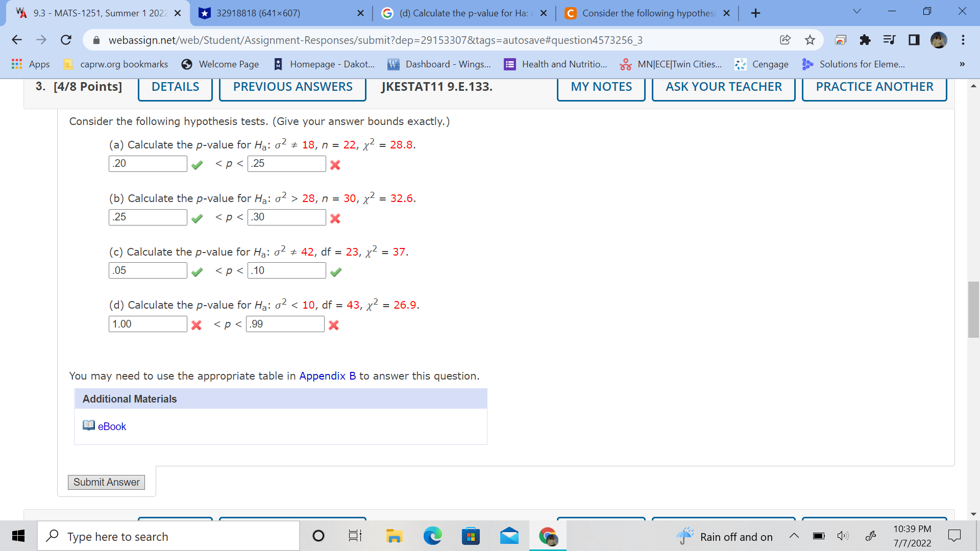Open browser side panel icon
Viewport: 980px width, 551px height.
coord(914,40)
